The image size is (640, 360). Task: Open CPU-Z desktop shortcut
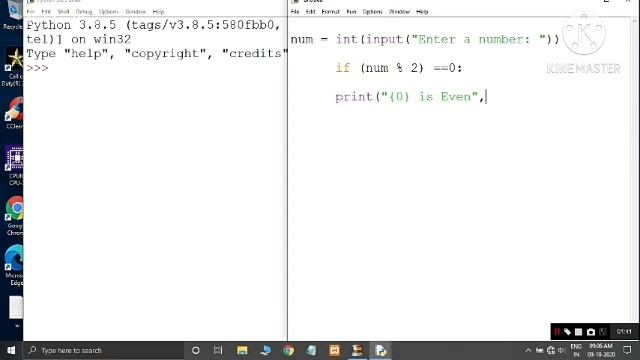pyautogui.click(x=14, y=166)
